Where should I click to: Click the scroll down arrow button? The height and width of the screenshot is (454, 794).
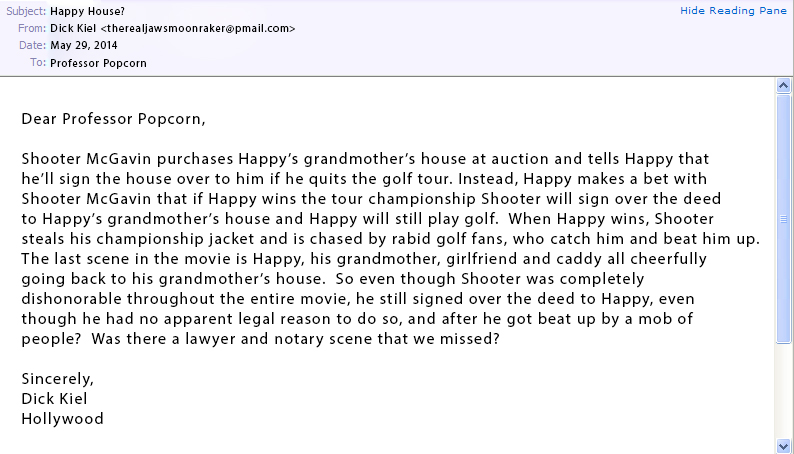click(x=784, y=444)
